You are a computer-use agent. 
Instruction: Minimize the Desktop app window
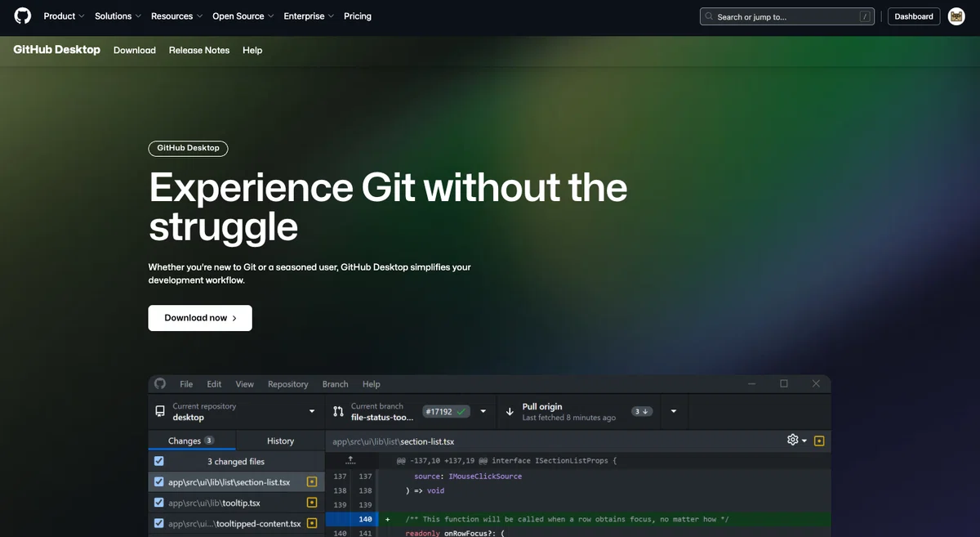tap(752, 383)
